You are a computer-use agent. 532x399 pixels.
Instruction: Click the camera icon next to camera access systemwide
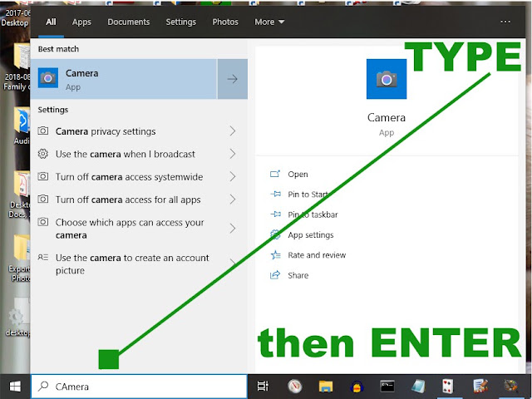pyautogui.click(x=42, y=176)
